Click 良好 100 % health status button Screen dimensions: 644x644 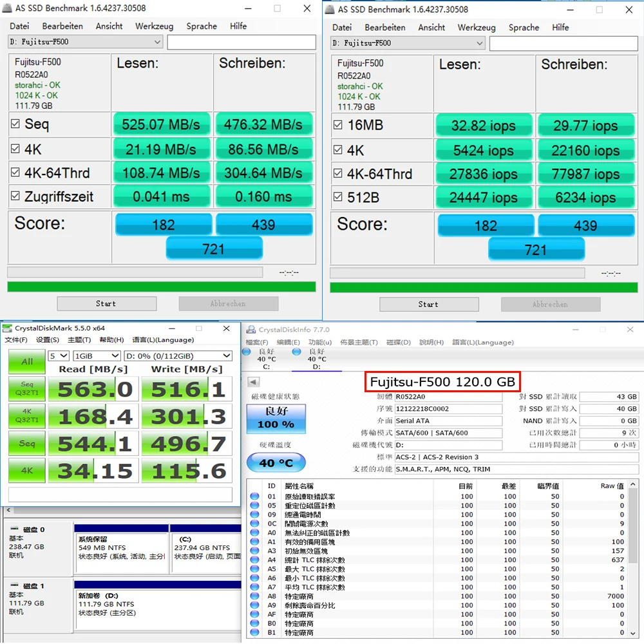pos(276,419)
